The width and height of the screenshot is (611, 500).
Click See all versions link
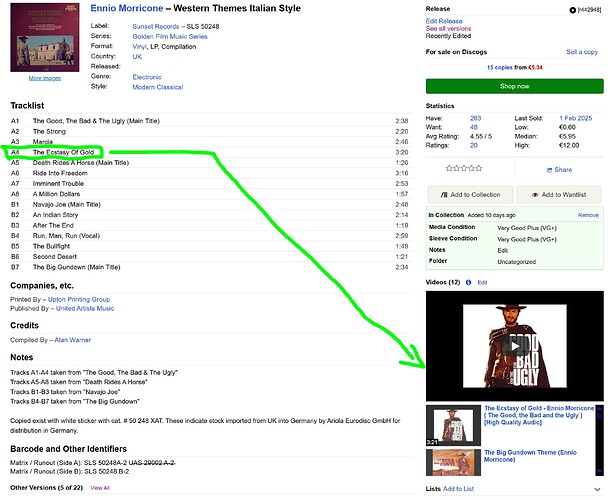(448, 28)
